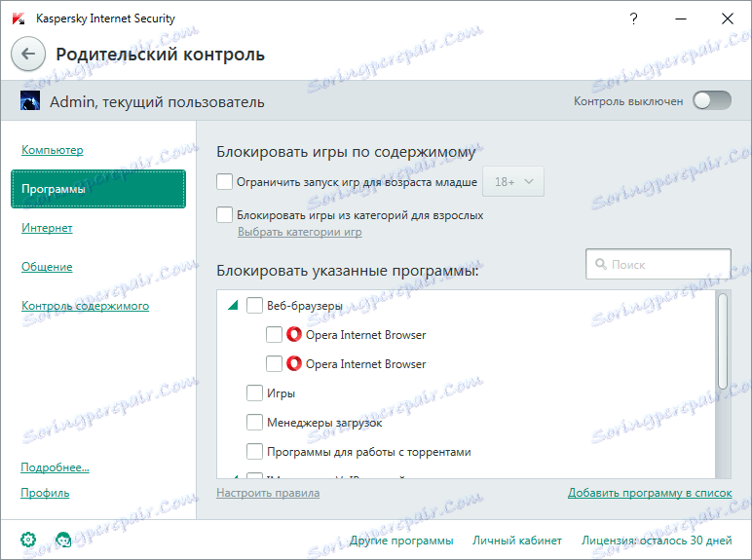Click the license 30 days remaining link
Viewport: 752px width, 560px height.
click(657, 541)
